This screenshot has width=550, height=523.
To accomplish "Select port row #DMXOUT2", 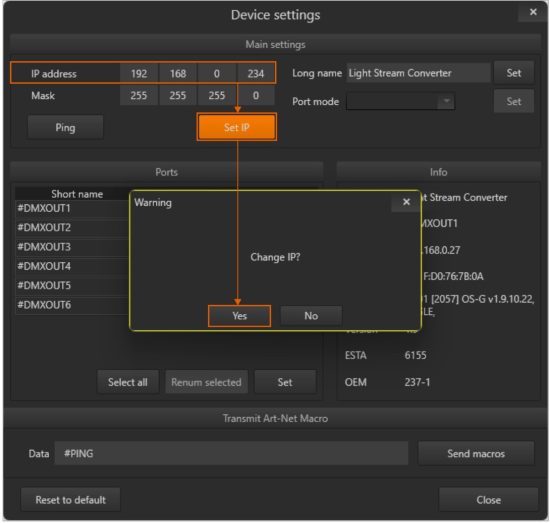I will click(x=73, y=228).
